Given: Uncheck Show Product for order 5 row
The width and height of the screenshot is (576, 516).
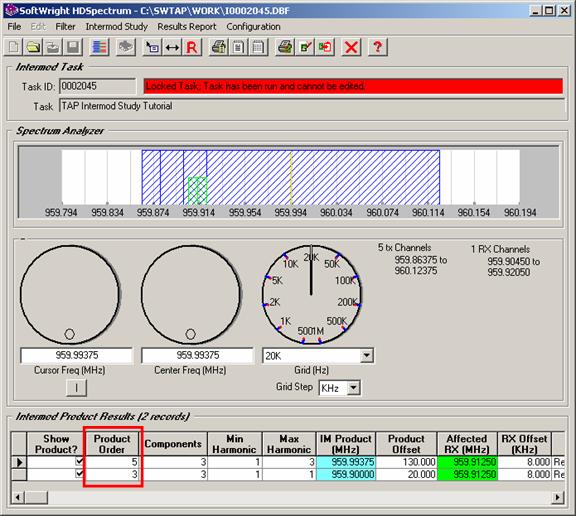Looking at the screenshot, I should tap(79, 461).
